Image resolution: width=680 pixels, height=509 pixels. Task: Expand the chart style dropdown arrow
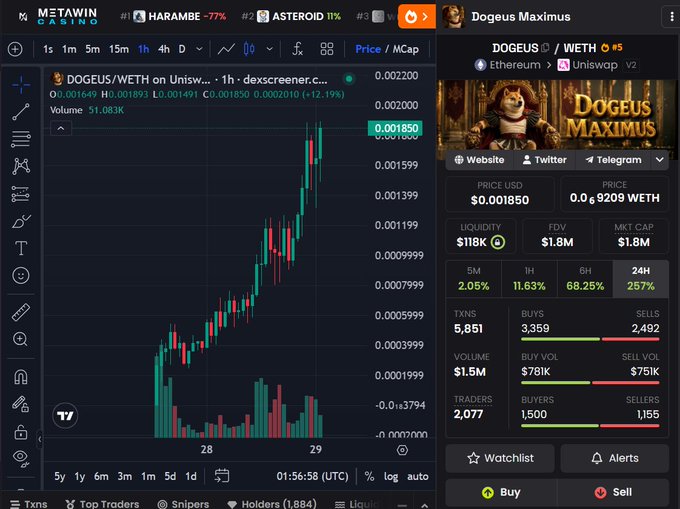(269, 49)
